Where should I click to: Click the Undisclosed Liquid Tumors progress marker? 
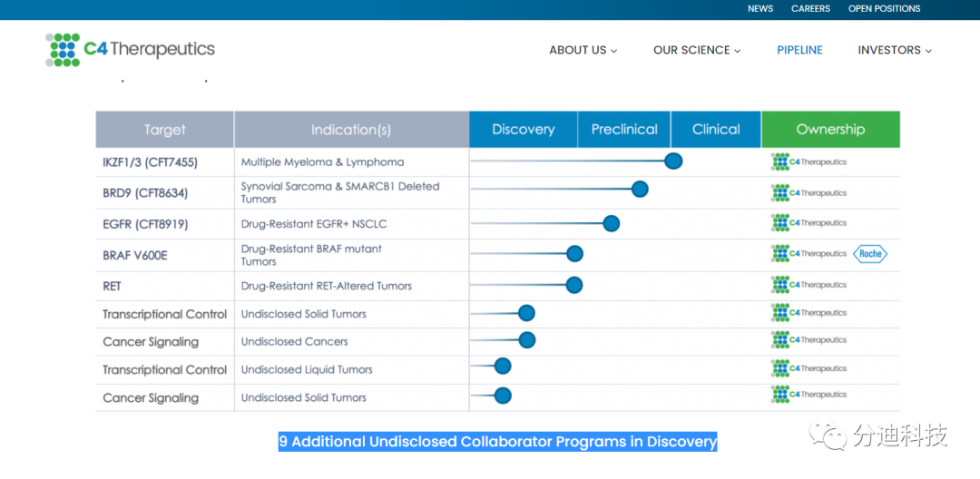[503, 366]
